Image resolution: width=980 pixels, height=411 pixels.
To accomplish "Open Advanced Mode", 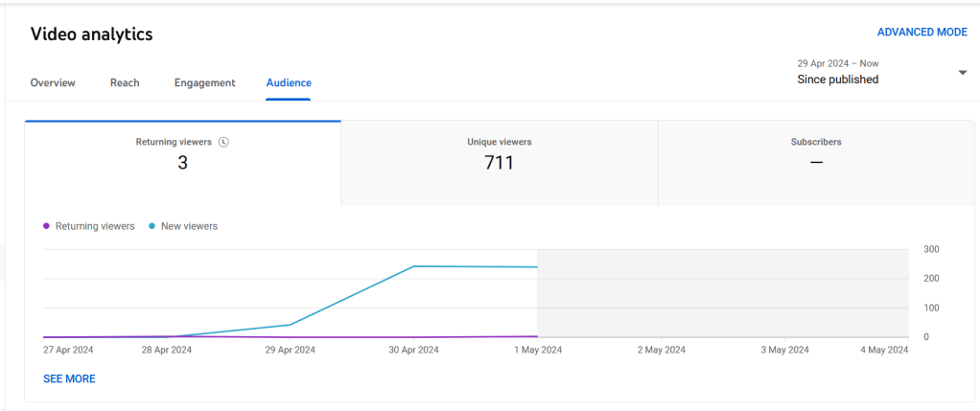I will [922, 32].
